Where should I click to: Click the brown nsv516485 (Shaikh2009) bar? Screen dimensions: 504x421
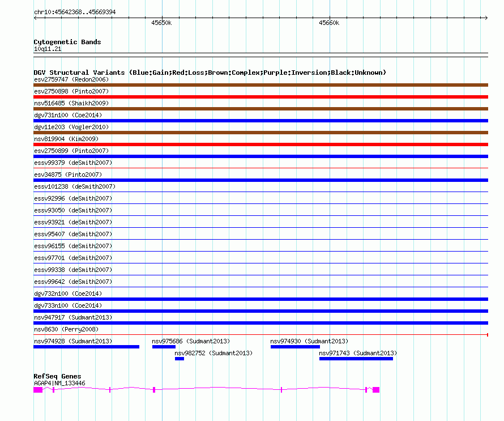(260, 109)
